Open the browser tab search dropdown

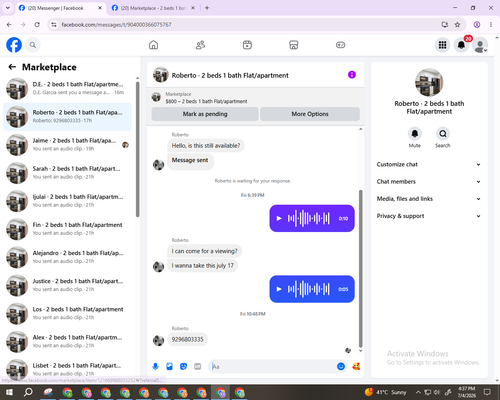click(8, 8)
